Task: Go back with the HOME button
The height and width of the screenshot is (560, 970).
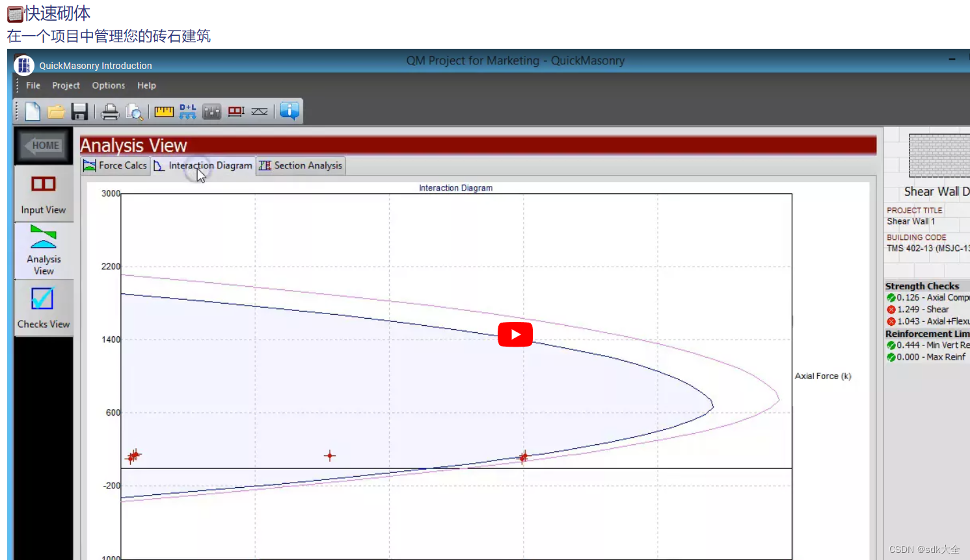Action: click(44, 145)
